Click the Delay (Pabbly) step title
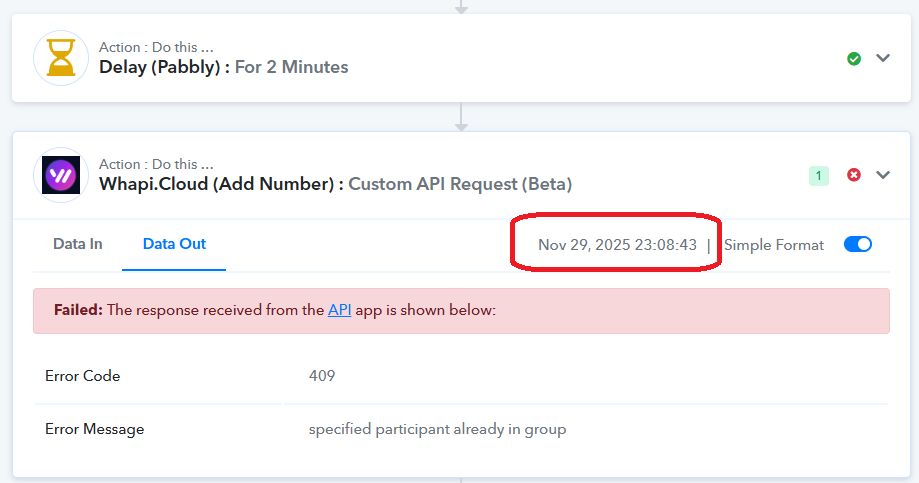The height and width of the screenshot is (483, 919). [224, 67]
